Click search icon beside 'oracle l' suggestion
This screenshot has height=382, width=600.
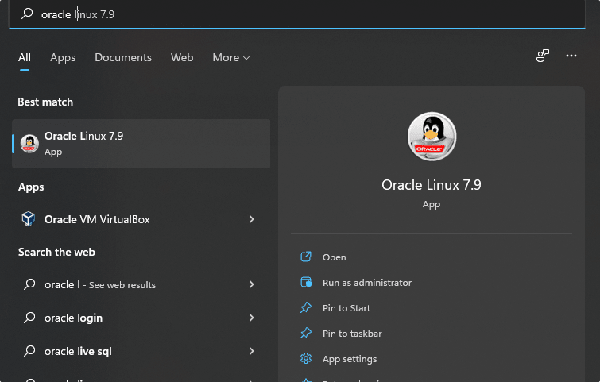(29, 284)
